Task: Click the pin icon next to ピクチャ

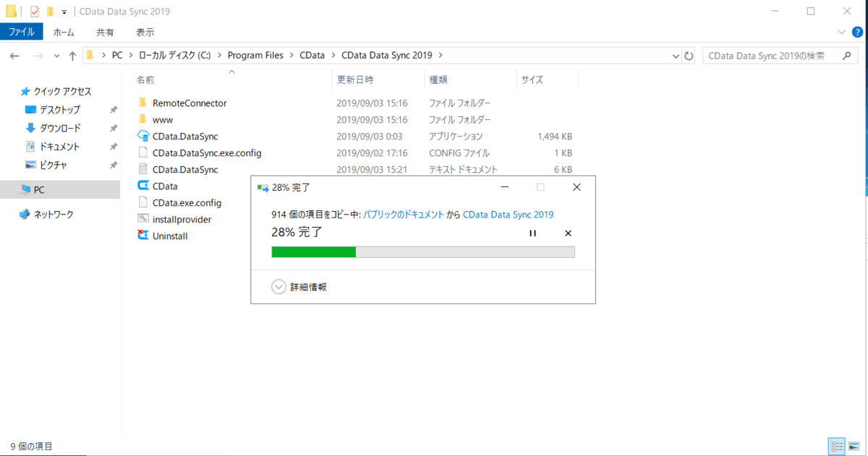Action: point(114,165)
